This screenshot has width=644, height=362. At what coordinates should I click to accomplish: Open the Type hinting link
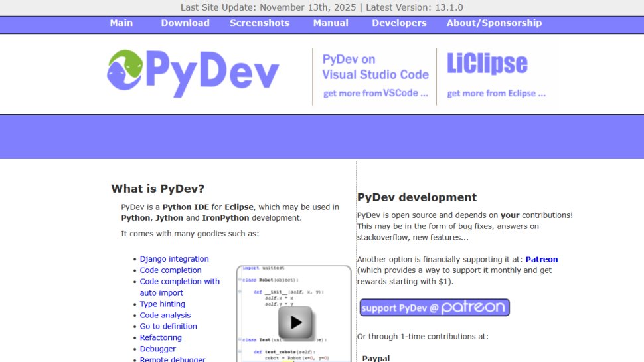pos(162,304)
